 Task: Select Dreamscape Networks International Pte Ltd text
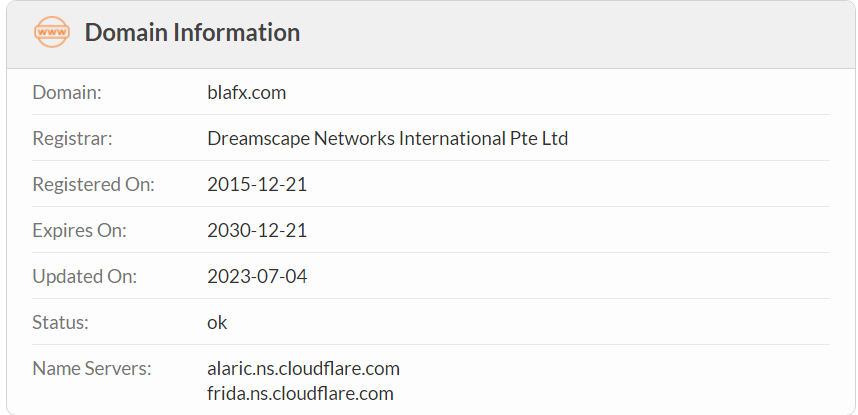click(387, 139)
